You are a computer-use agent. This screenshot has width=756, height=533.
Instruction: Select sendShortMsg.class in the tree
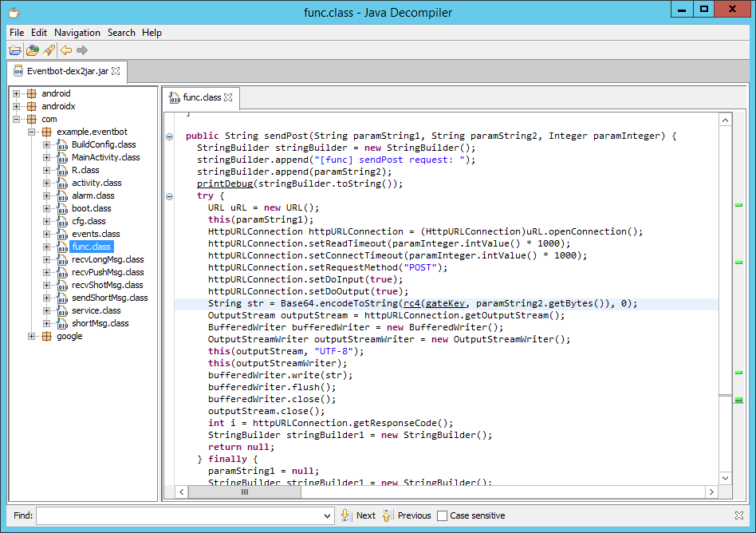(110, 298)
